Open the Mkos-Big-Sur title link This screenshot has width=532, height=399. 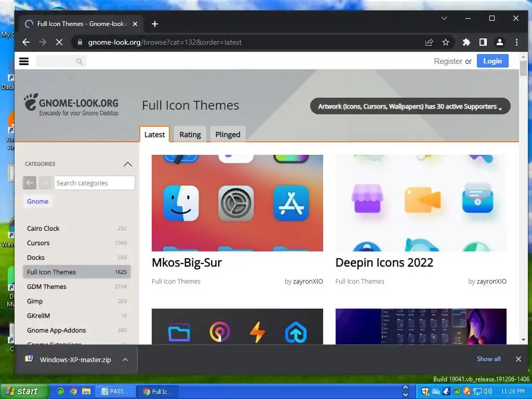[x=187, y=262]
